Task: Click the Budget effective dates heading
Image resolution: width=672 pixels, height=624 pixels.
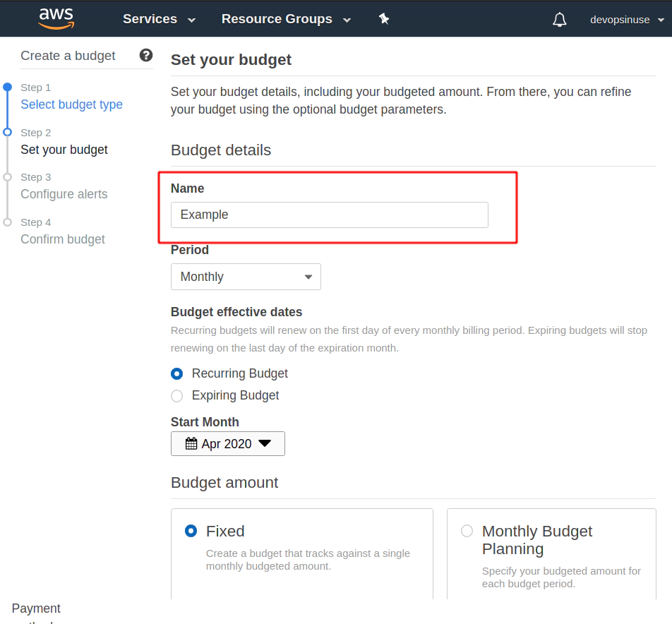Action: [x=236, y=312]
